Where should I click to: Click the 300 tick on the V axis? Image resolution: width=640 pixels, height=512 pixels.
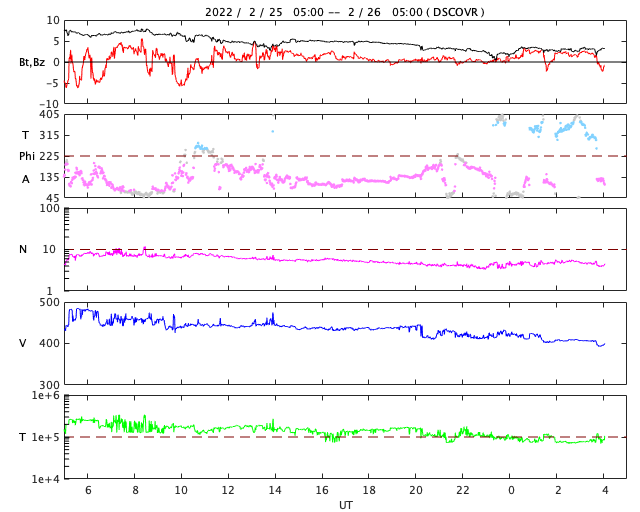coord(49,385)
